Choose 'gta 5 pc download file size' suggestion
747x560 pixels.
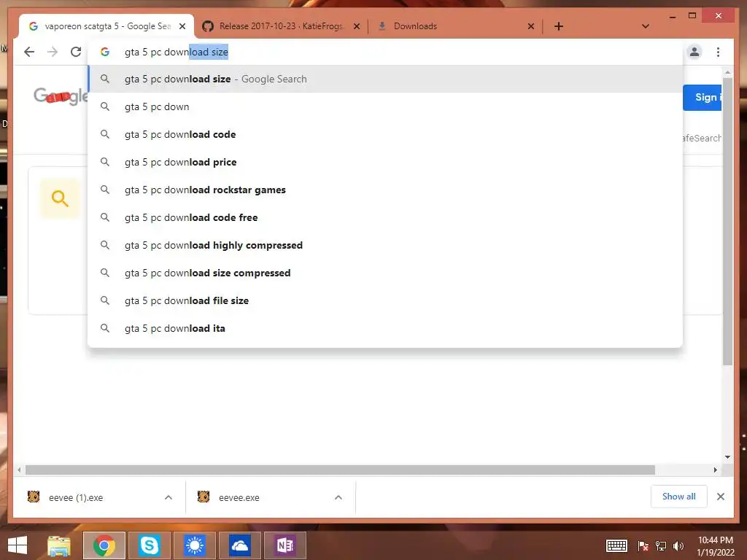[385, 300]
